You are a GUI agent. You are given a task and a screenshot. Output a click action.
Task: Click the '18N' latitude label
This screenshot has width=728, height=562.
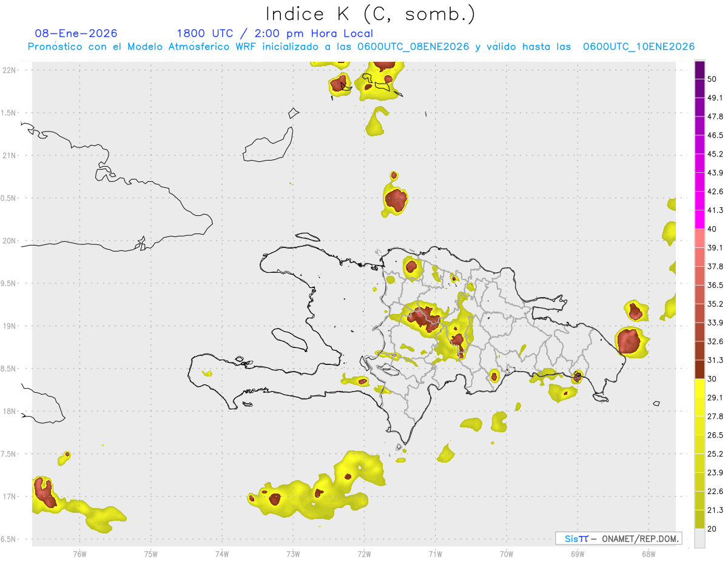pyautogui.click(x=10, y=411)
